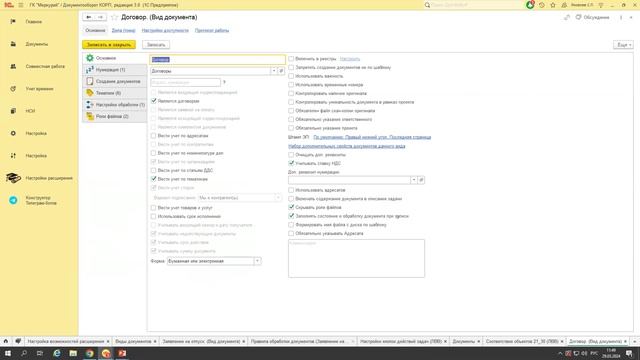The image size is (640, 360).
Task: Expand the Договоры group dropdown arrow
Action: point(274,71)
